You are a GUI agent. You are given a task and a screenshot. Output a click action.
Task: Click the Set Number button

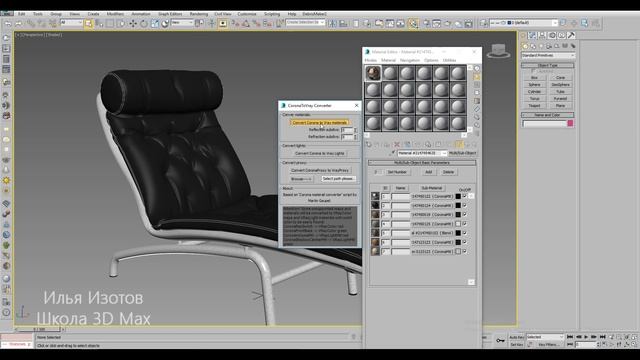397,172
